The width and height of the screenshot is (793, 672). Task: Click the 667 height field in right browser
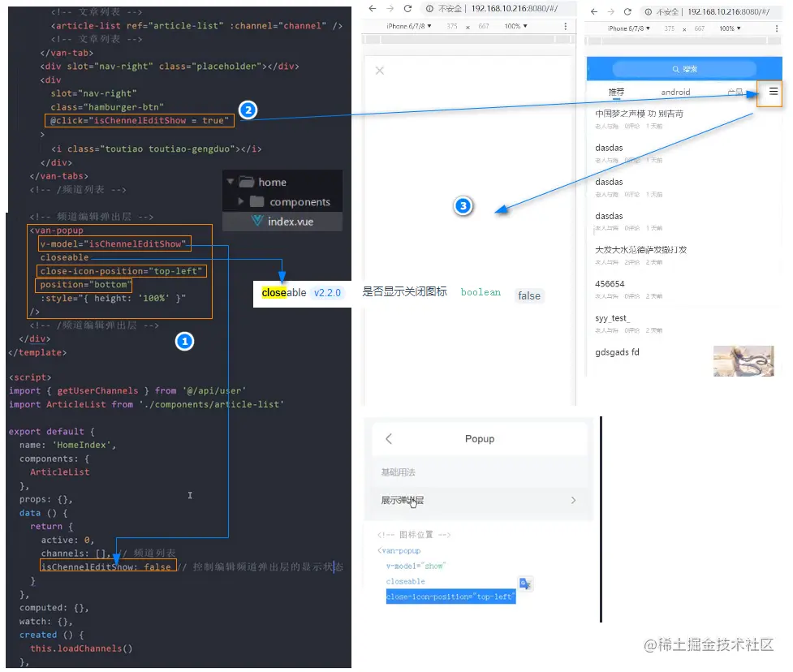click(x=700, y=29)
